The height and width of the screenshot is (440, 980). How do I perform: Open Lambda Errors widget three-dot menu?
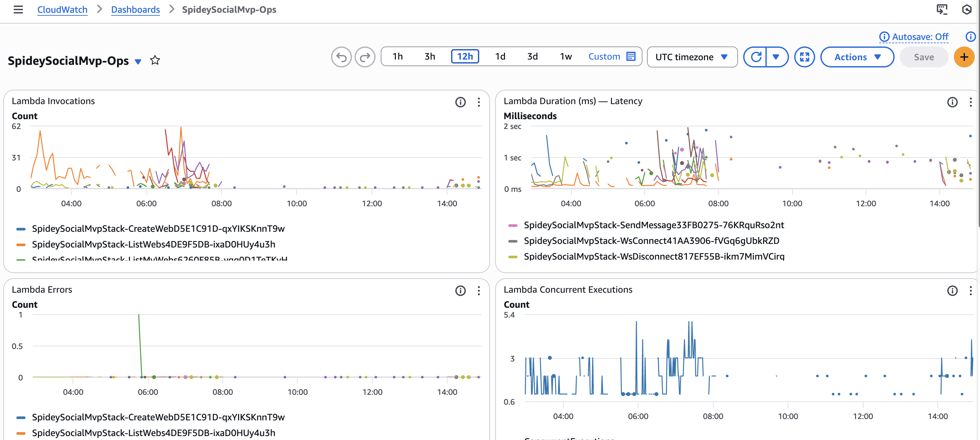(479, 291)
